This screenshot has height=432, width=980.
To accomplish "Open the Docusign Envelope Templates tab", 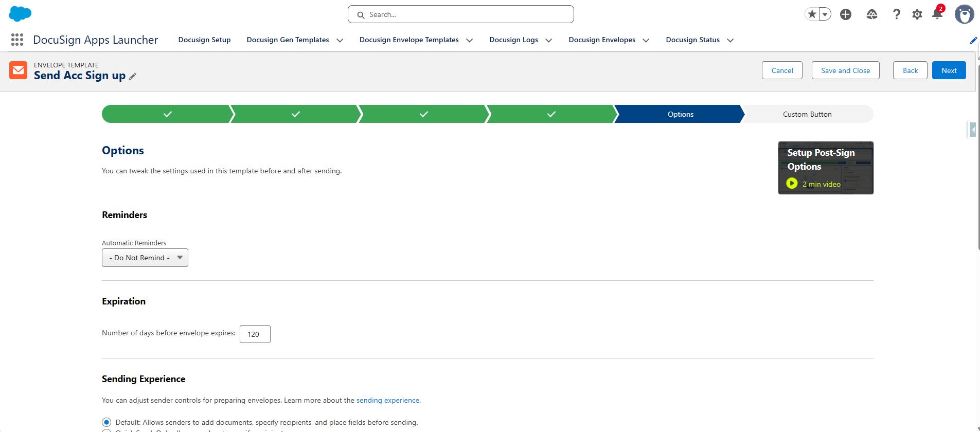I will pyautogui.click(x=409, y=40).
